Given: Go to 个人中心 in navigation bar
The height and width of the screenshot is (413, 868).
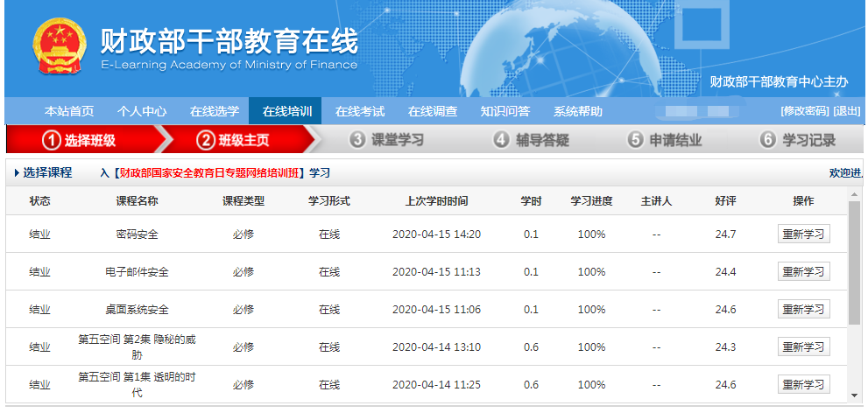Looking at the screenshot, I should pyautogui.click(x=142, y=111).
